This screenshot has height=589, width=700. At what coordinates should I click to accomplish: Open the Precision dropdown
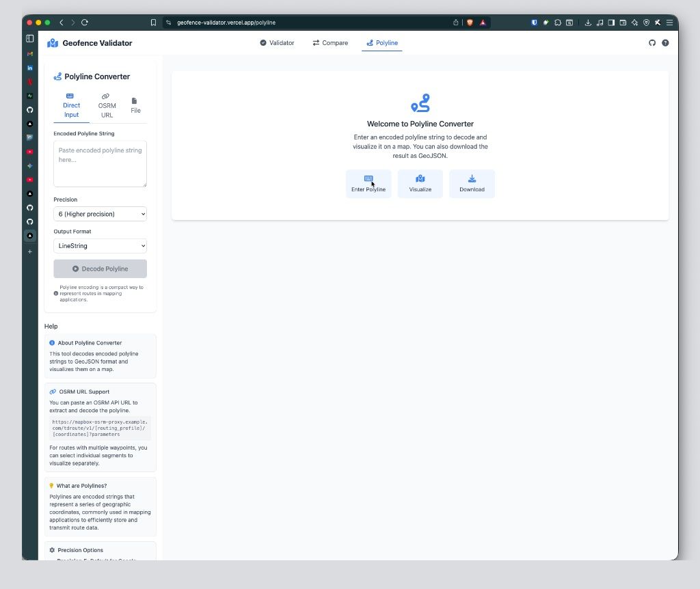[100, 214]
